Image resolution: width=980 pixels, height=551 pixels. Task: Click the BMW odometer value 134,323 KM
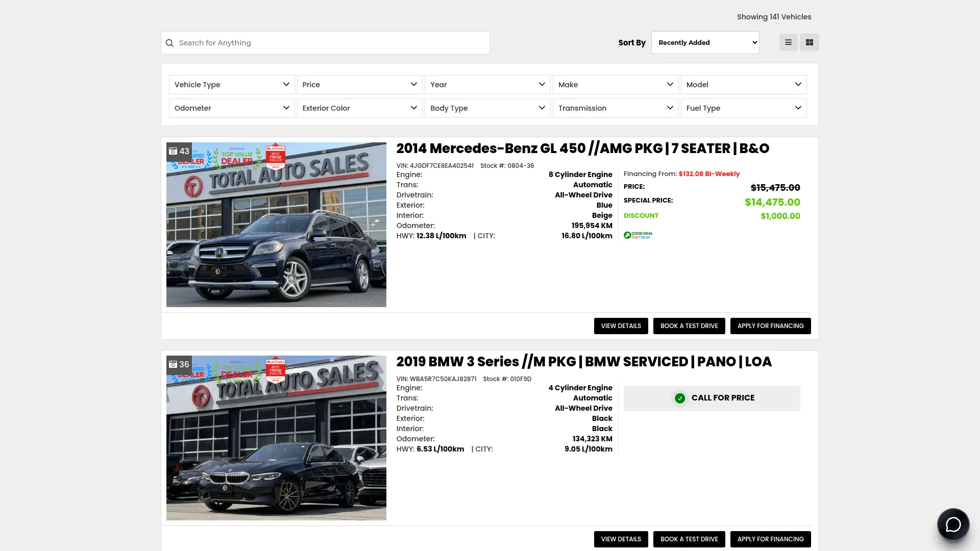592,439
